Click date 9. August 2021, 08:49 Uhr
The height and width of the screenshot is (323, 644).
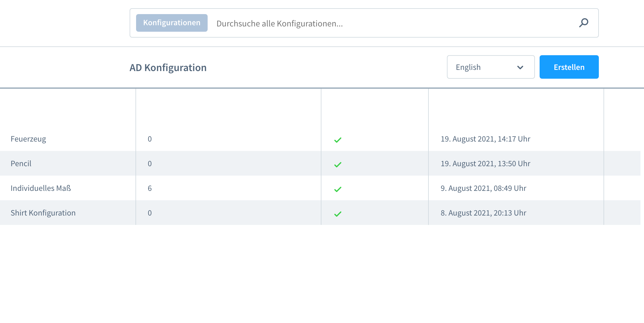(x=483, y=188)
